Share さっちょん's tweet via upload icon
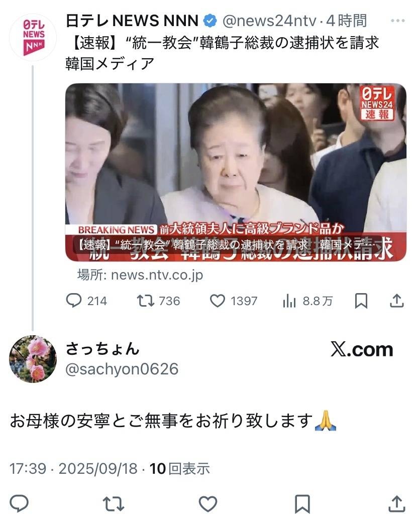The image size is (416, 532). [x=396, y=504]
